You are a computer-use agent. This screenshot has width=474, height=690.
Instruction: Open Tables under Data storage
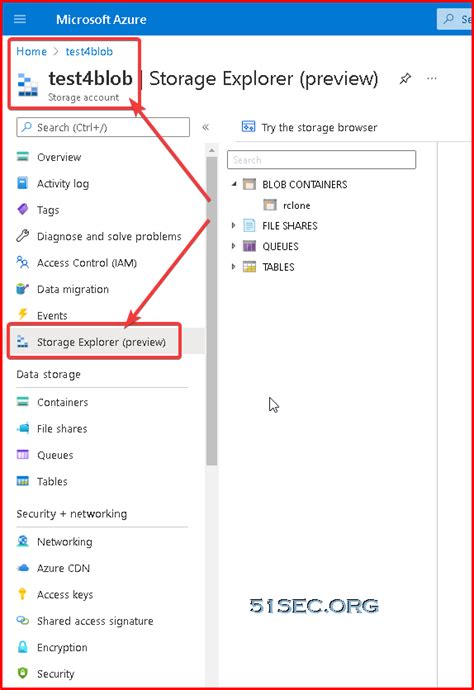click(52, 481)
